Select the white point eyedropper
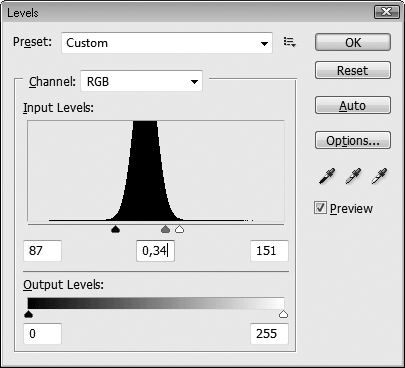This screenshot has height=368, width=405. tap(379, 176)
